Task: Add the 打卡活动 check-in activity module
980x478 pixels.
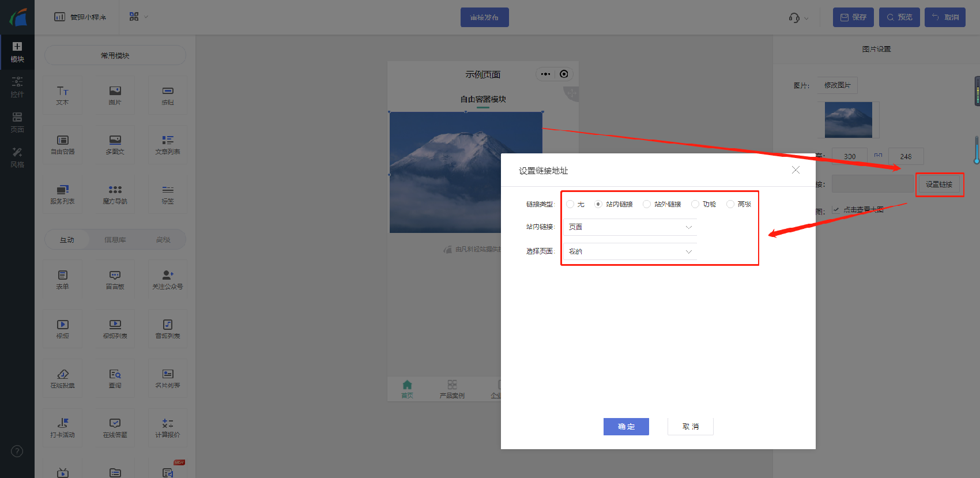Action: [62, 428]
